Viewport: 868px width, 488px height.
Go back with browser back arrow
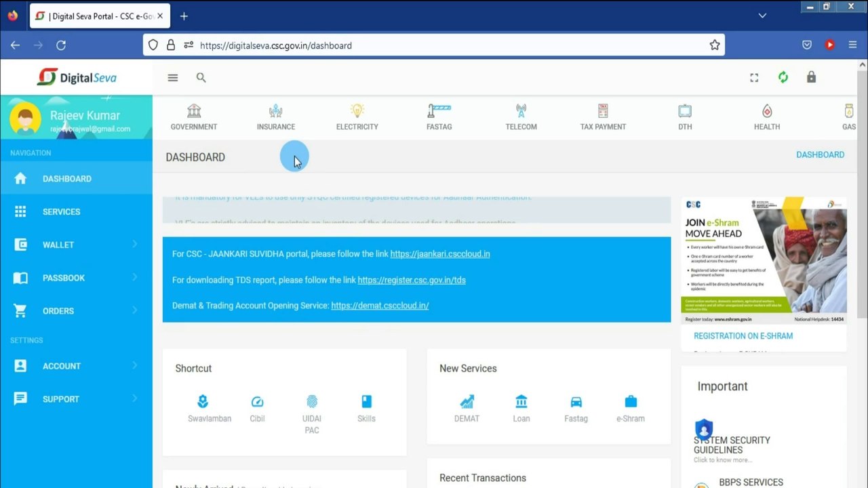[15, 45]
